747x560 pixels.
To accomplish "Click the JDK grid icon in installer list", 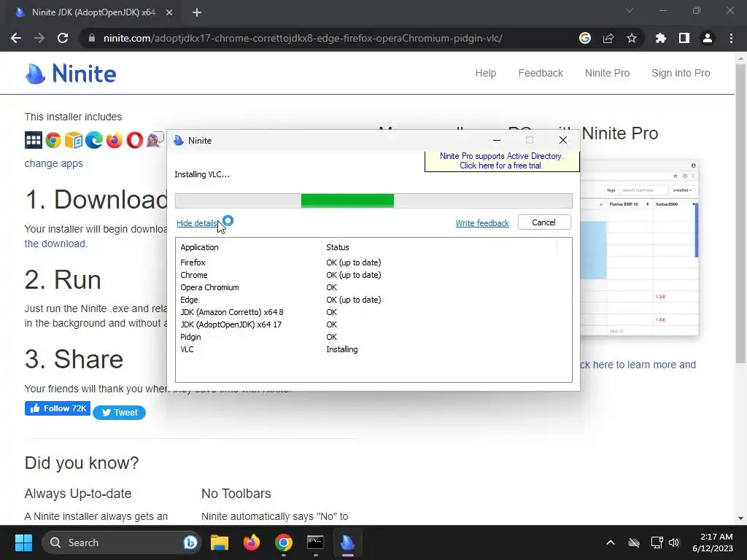I will (x=34, y=140).
